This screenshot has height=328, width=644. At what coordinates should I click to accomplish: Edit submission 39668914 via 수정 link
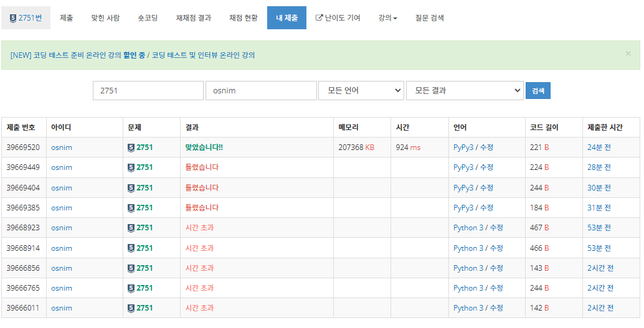click(x=496, y=248)
